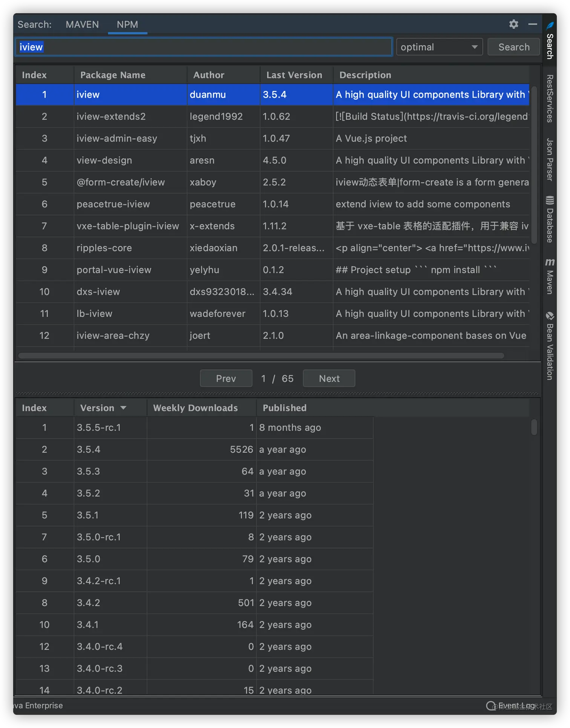Switch to the MAVEN search tab
Screen dimensions: 570x728
(82, 25)
